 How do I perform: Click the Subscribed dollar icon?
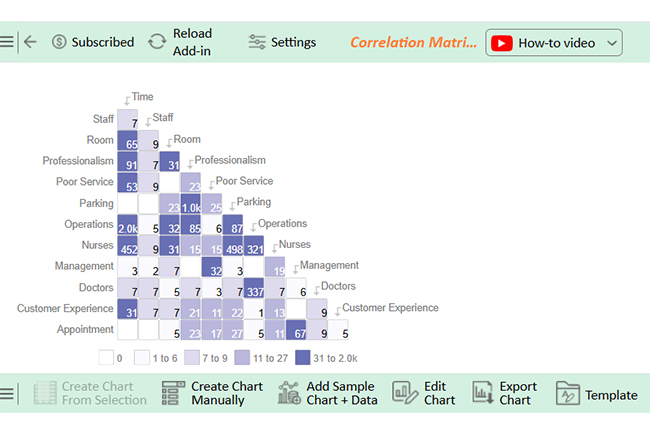[59, 42]
